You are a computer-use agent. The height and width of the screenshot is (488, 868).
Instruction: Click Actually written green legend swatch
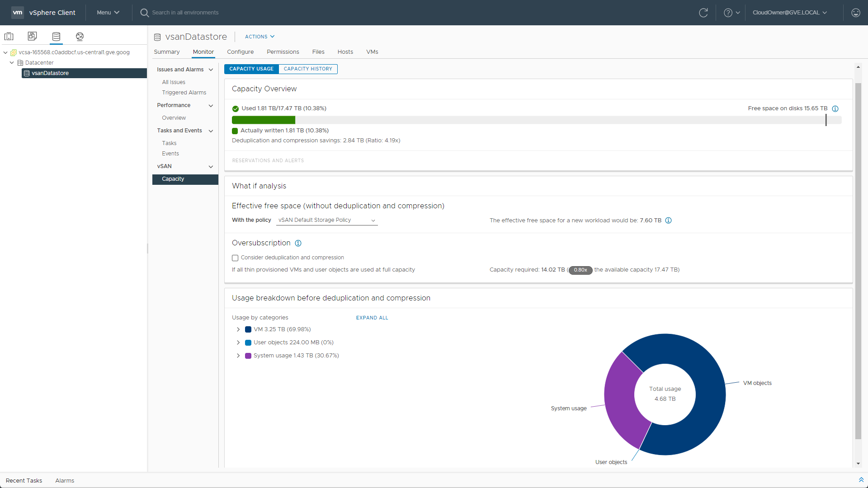pos(235,131)
